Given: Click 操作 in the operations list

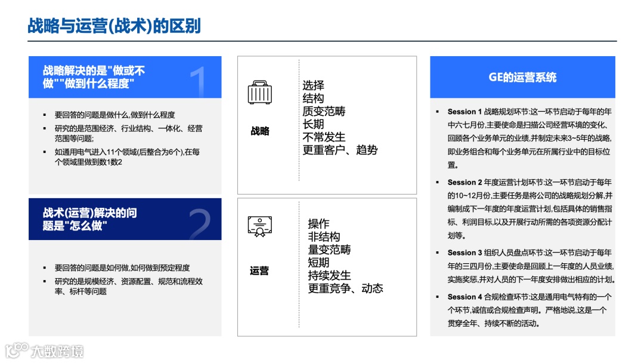Looking at the screenshot, I should pyautogui.click(x=318, y=224).
